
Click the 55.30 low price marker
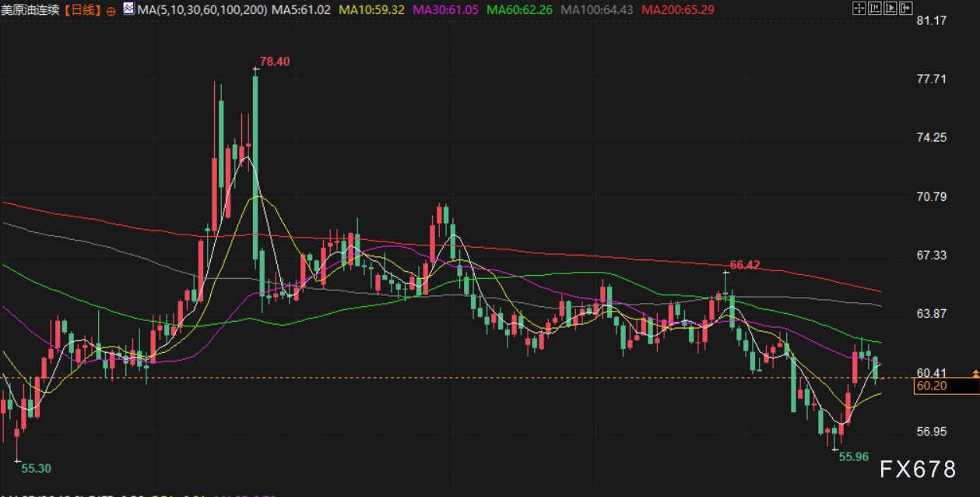[x=36, y=468]
